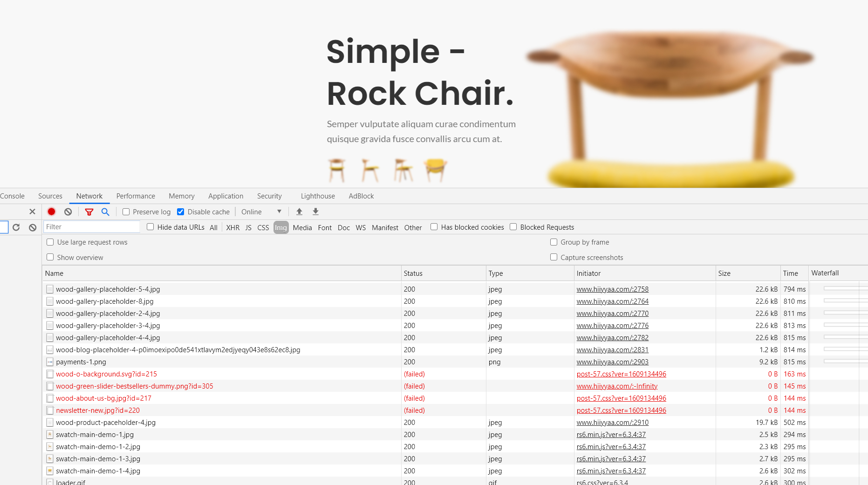Check Has blocked cookies
The image size is (868, 485).
(434, 227)
